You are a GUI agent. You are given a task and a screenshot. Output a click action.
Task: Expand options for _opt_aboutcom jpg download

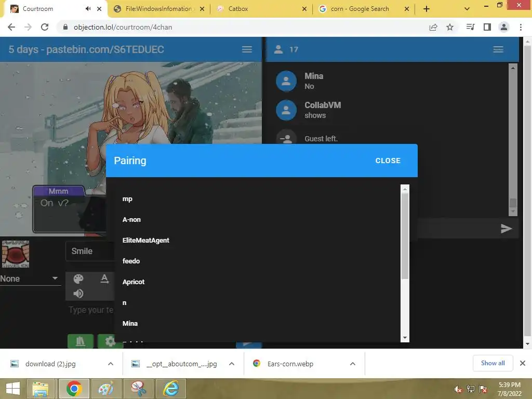(x=232, y=364)
